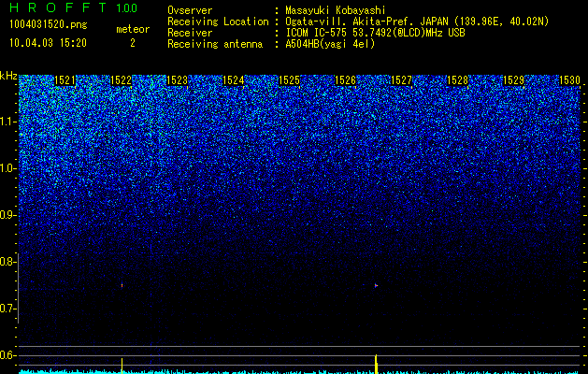Click the meteor label
The width and height of the screenshot is (588, 374).
click(x=133, y=29)
